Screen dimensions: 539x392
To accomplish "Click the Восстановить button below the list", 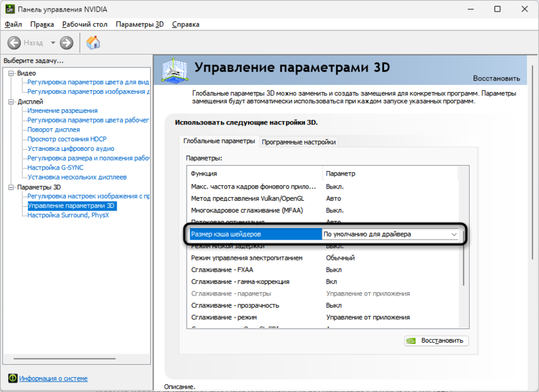I will pos(435,340).
